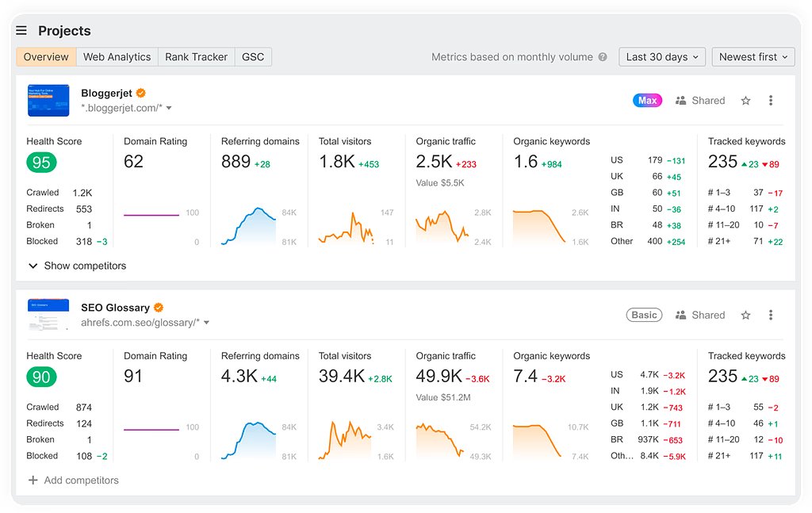This screenshot has width=812, height=513.
Task: Open the hamburger menu beside Projects
Action: coord(21,31)
